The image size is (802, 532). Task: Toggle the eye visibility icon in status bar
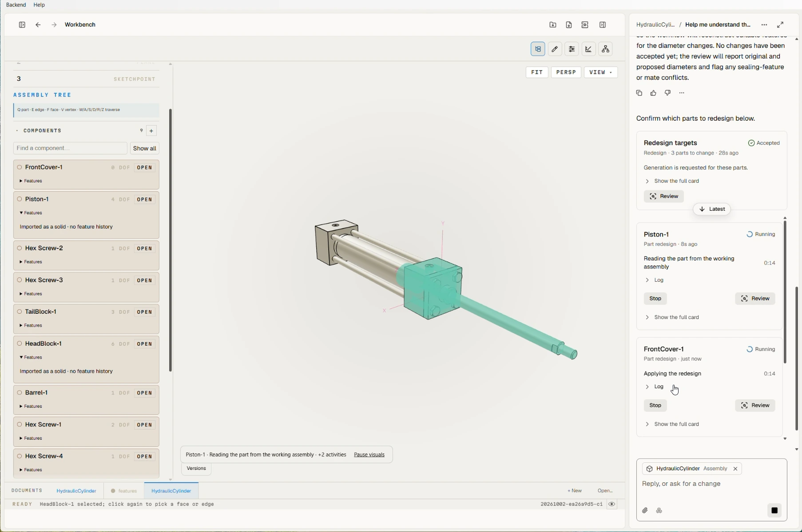click(612, 504)
